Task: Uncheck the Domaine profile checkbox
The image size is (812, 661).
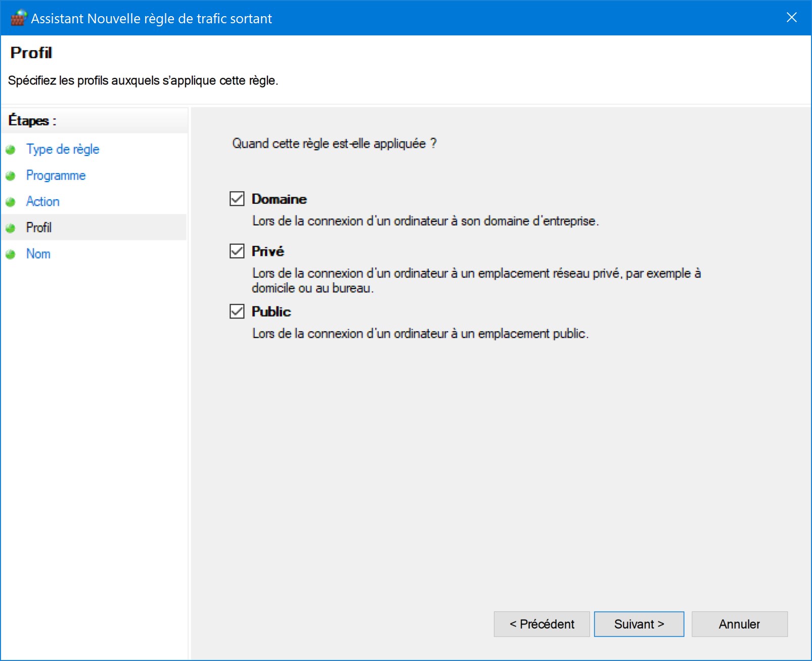Action: [x=237, y=199]
